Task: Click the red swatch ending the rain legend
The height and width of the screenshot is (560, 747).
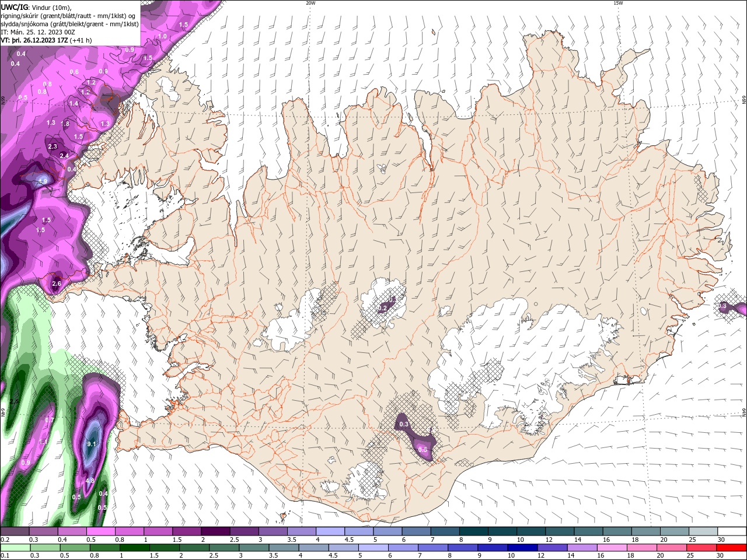Action: tap(731, 548)
